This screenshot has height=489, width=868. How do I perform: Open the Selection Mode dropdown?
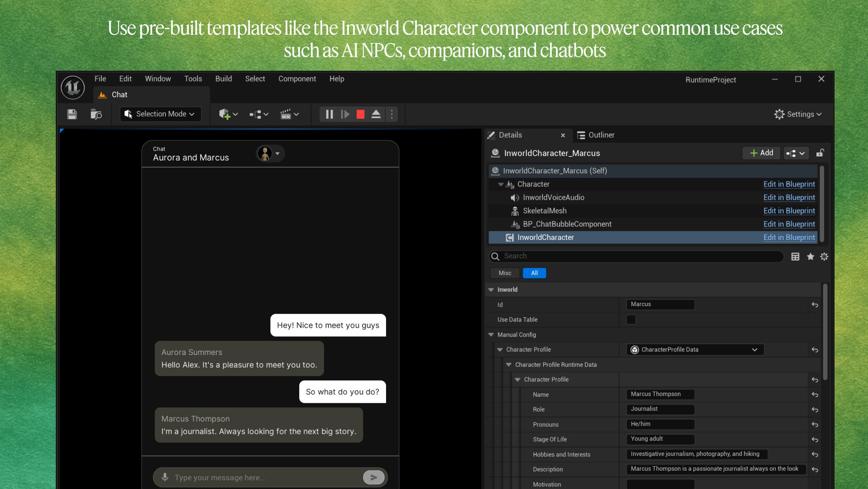point(160,114)
